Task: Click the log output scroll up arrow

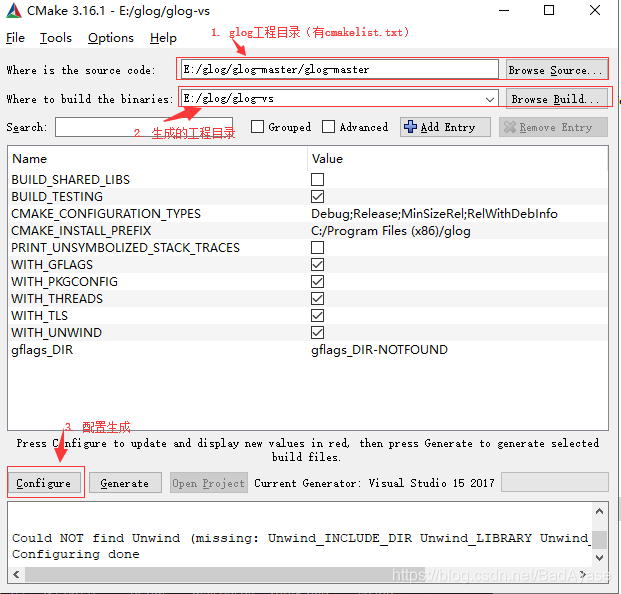Action: [600, 511]
